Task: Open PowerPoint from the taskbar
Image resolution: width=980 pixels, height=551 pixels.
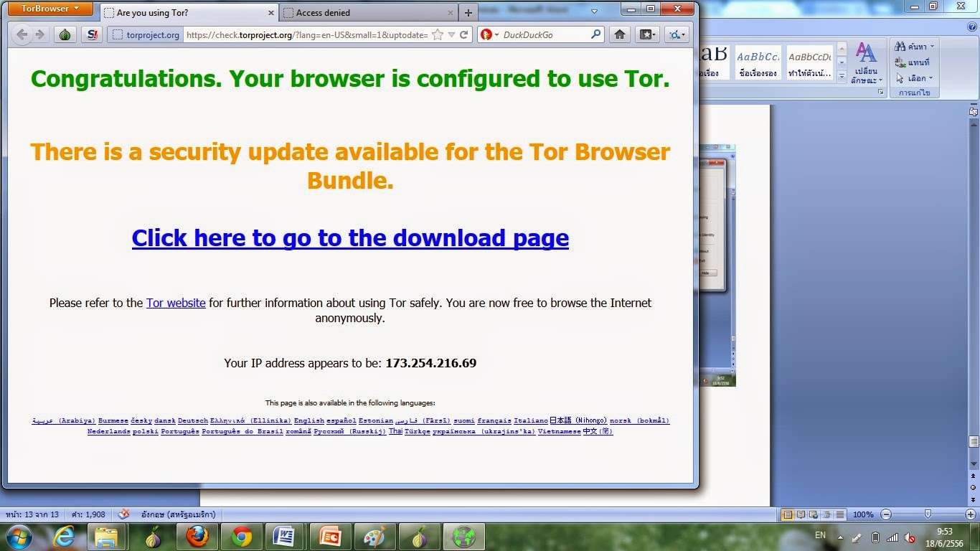Action: [330, 537]
